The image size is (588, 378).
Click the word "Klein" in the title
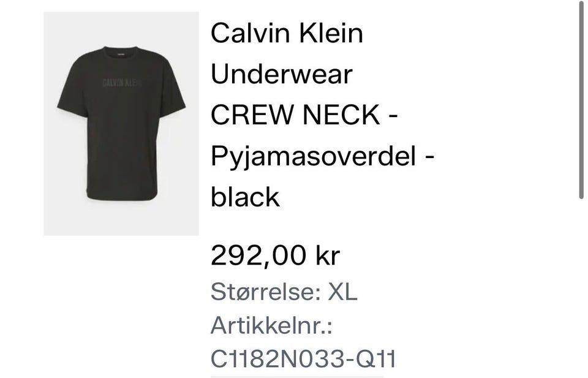(331, 33)
